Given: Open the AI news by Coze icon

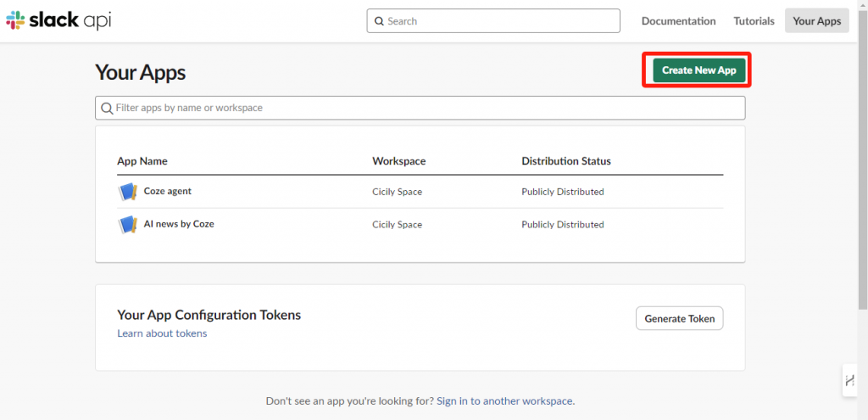Looking at the screenshot, I should click(x=127, y=224).
